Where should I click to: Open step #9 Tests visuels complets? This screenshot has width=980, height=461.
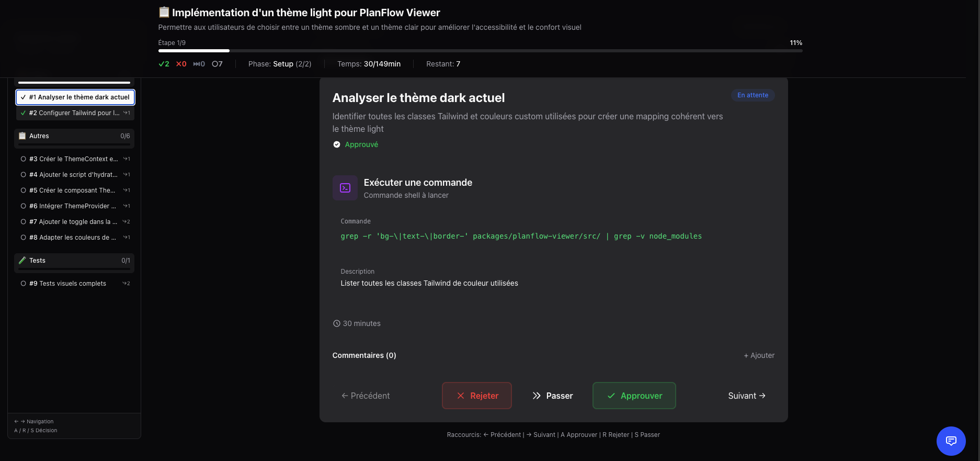point(75,284)
